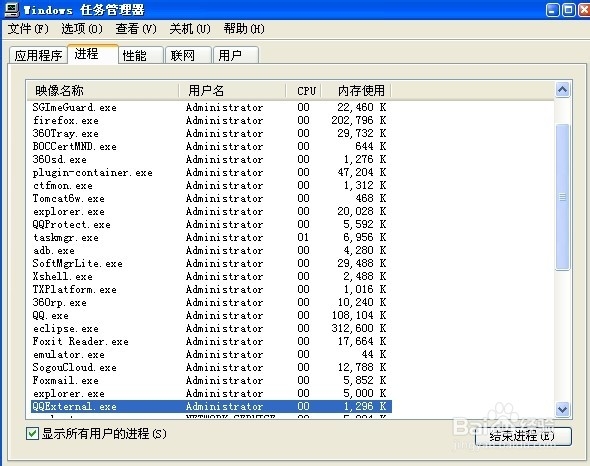
Task: Select the emulator.exe process
Action: (x=210, y=354)
